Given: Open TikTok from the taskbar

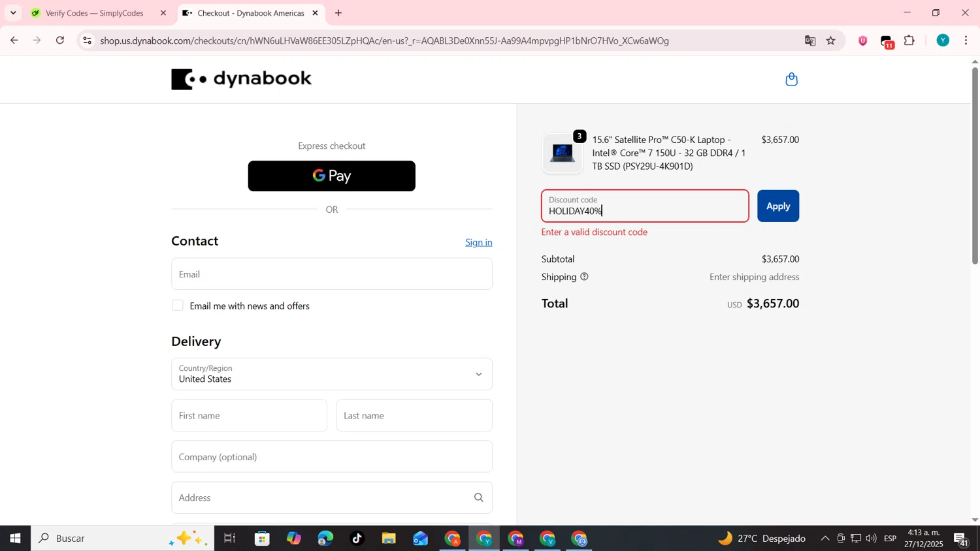Looking at the screenshot, I should point(357,539).
